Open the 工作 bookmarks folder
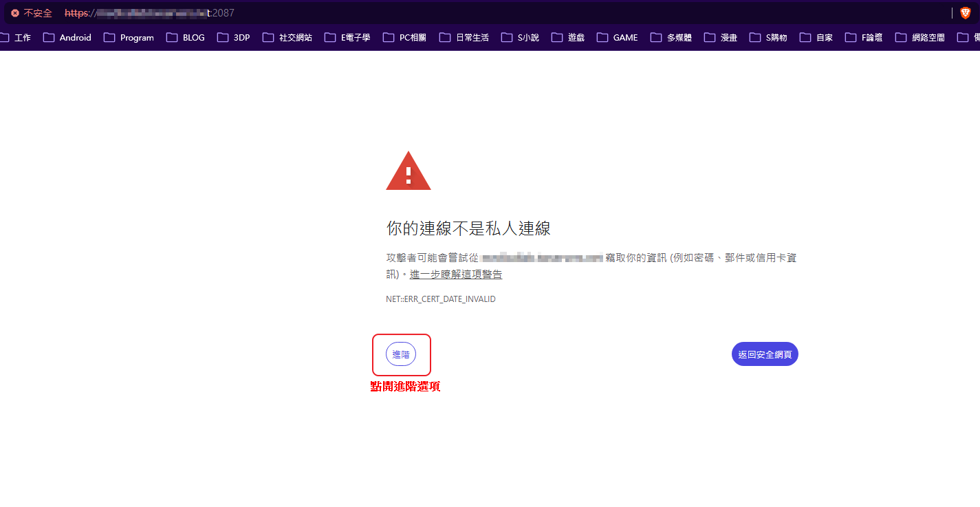This screenshot has height=507, width=980. click(16, 38)
